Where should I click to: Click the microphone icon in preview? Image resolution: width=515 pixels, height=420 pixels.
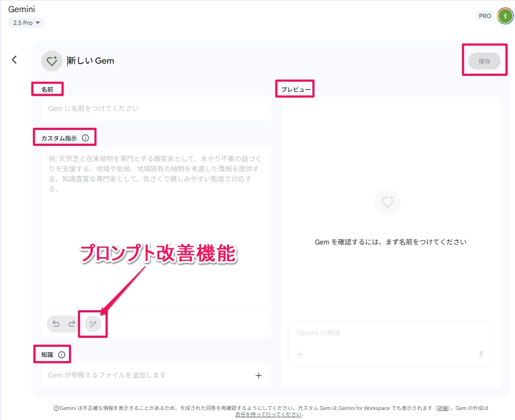pyautogui.click(x=481, y=354)
